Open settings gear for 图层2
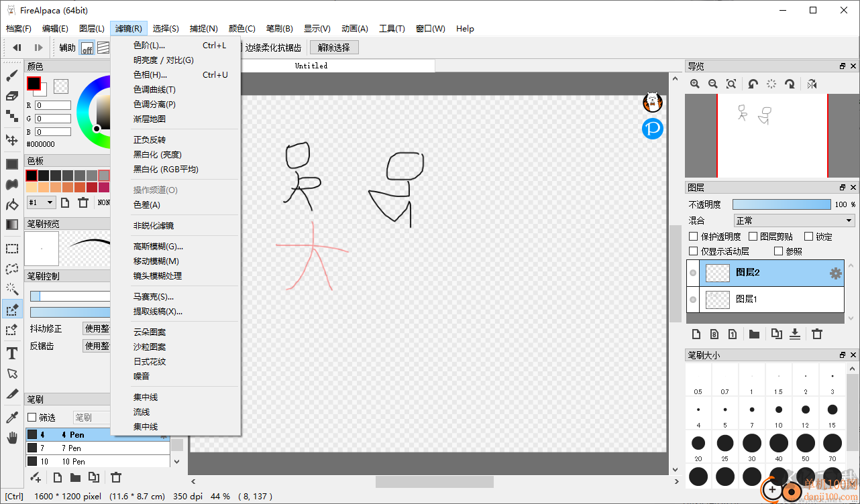The height and width of the screenshot is (504, 860). (x=835, y=273)
